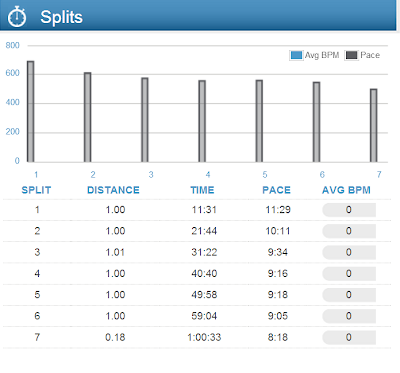The height and width of the screenshot is (373, 400).
Task: Select the 11:31 time cell
Action: click(204, 210)
